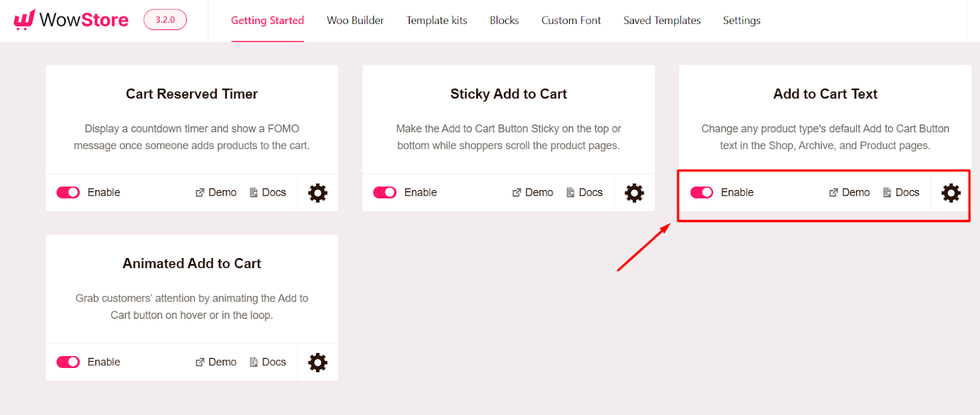The image size is (980, 415).
Task: Open the Blocks section
Action: click(x=503, y=20)
